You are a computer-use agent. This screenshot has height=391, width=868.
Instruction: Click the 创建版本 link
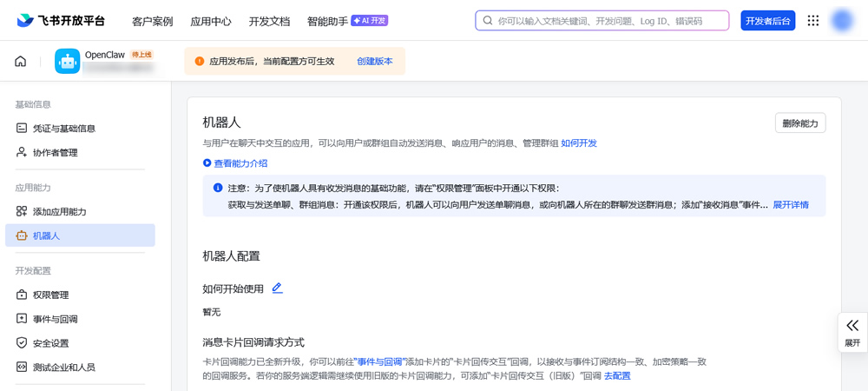pyautogui.click(x=375, y=62)
